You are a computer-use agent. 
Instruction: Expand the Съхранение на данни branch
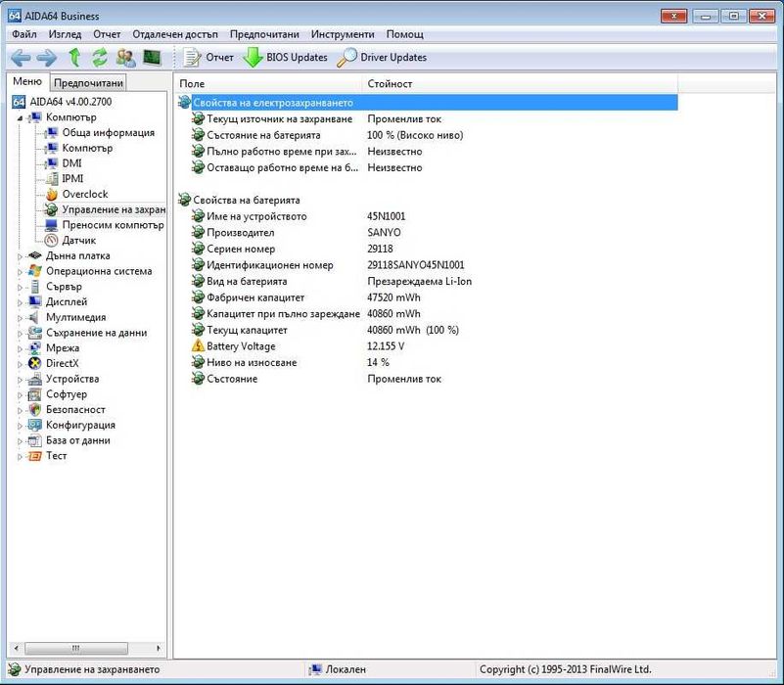(x=20, y=334)
